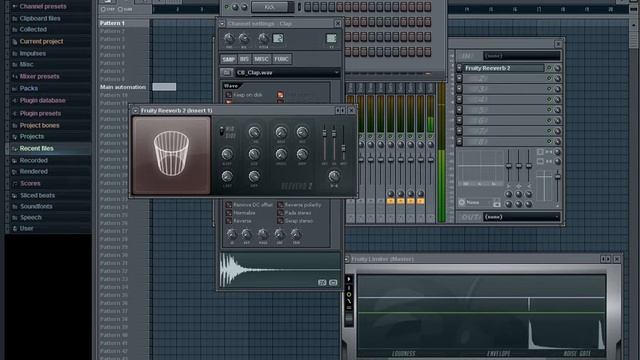The image size is (640, 360).
Task: Click the Kick channel button in step sequencer
Action: click(x=269, y=7)
